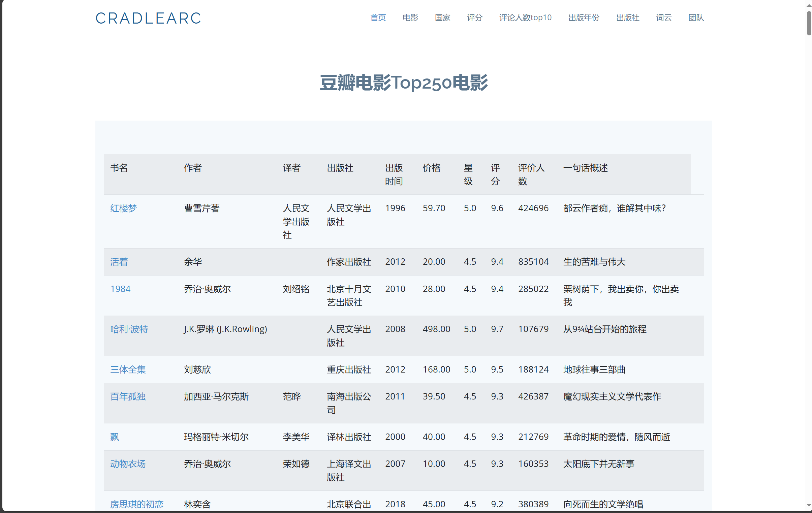Open the 三体全集 book link
Image resolution: width=812 pixels, height=513 pixels.
[x=128, y=370]
